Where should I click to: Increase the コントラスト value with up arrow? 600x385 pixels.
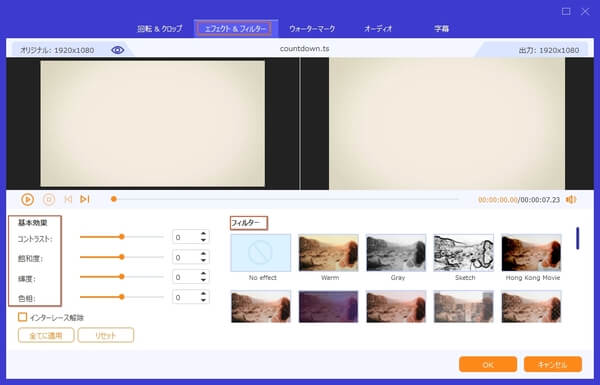pyautogui.click(x=203, y=233)
